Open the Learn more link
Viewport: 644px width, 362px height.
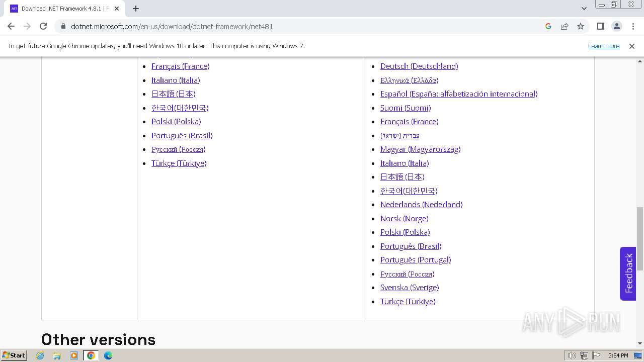(604, 46)
